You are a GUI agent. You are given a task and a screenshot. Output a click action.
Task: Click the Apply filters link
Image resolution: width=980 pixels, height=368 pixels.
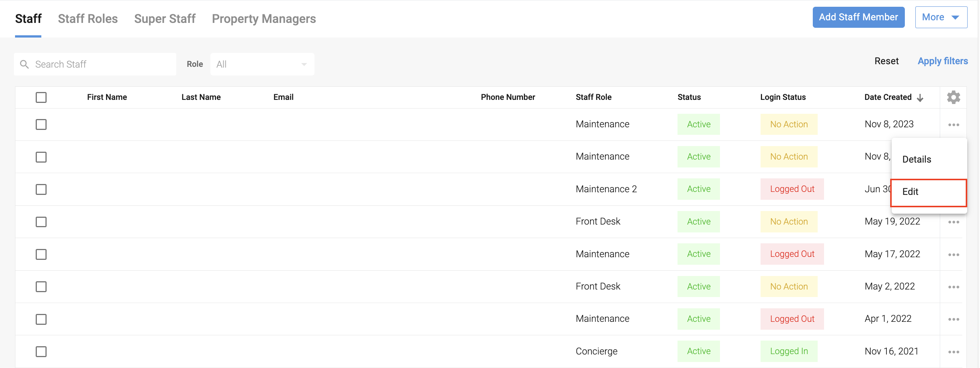pos(942,61)
